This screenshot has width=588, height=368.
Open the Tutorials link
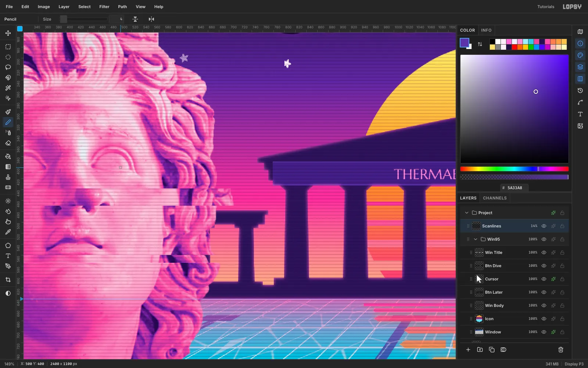pyautogui.click(x=546, y=7)
